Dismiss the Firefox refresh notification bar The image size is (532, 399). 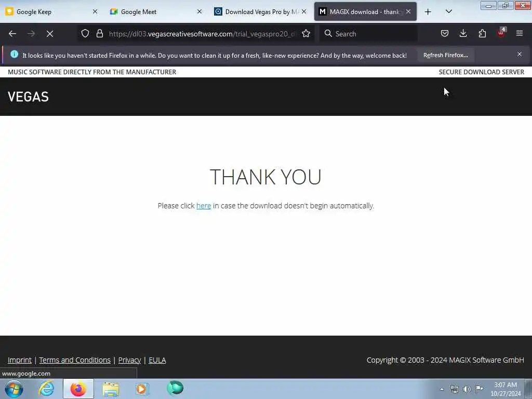coord(520,54)
